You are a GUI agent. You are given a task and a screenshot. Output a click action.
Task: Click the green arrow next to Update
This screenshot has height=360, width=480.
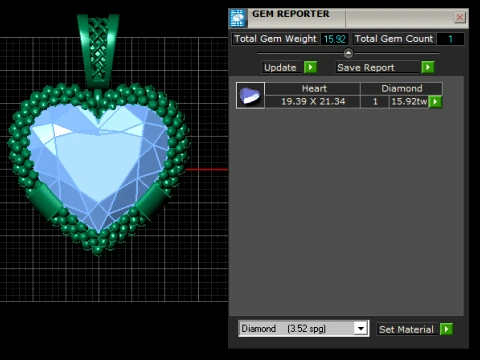tap(310, 67)
